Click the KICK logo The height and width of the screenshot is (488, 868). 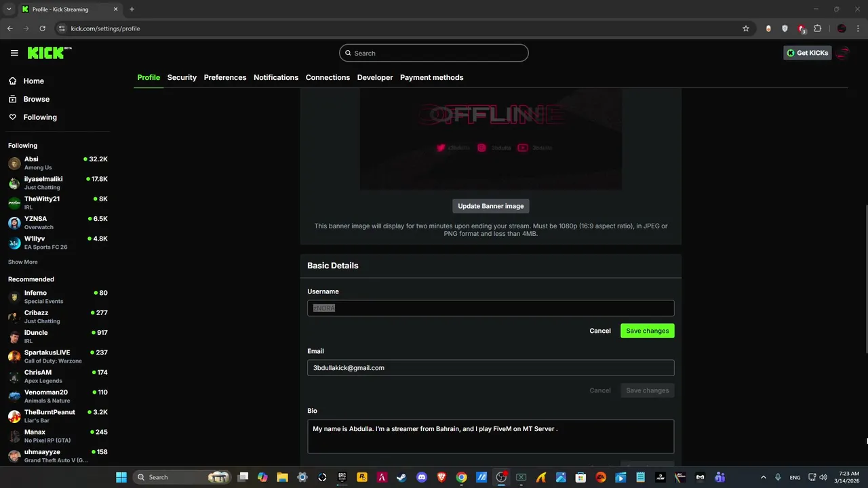pos(50,53)
